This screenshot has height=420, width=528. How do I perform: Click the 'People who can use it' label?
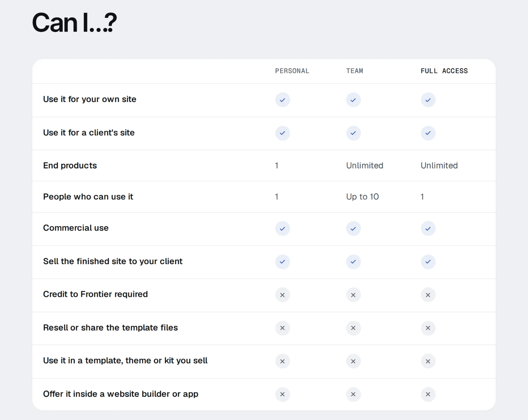tap(88, 197)
